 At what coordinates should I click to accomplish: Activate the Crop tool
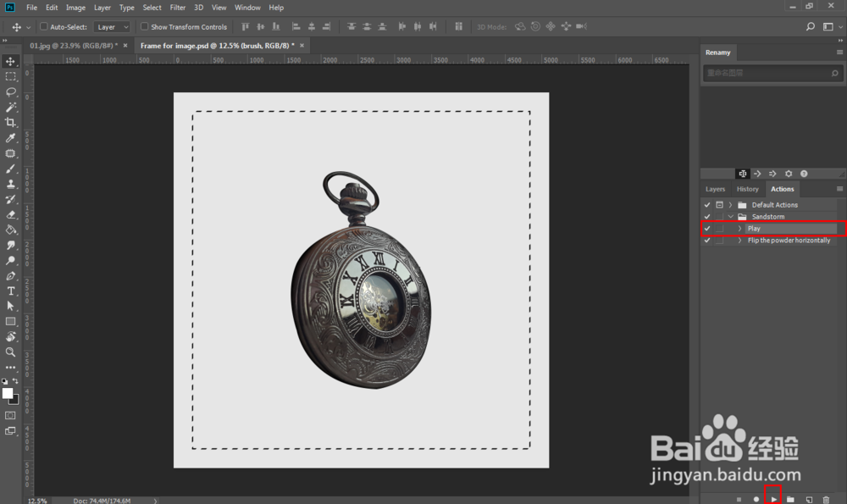[x=10, y=122]
